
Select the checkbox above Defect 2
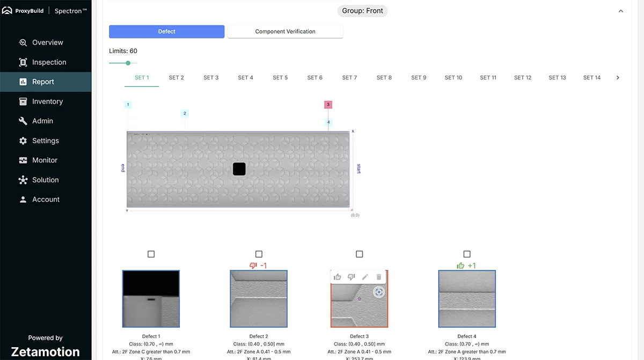259,254
